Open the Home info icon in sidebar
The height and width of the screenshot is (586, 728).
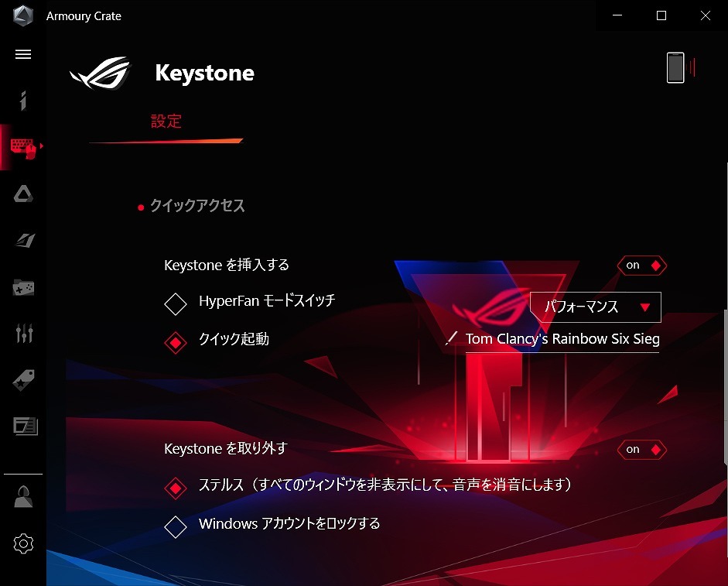pyautogui.click(x=23, y=101)
